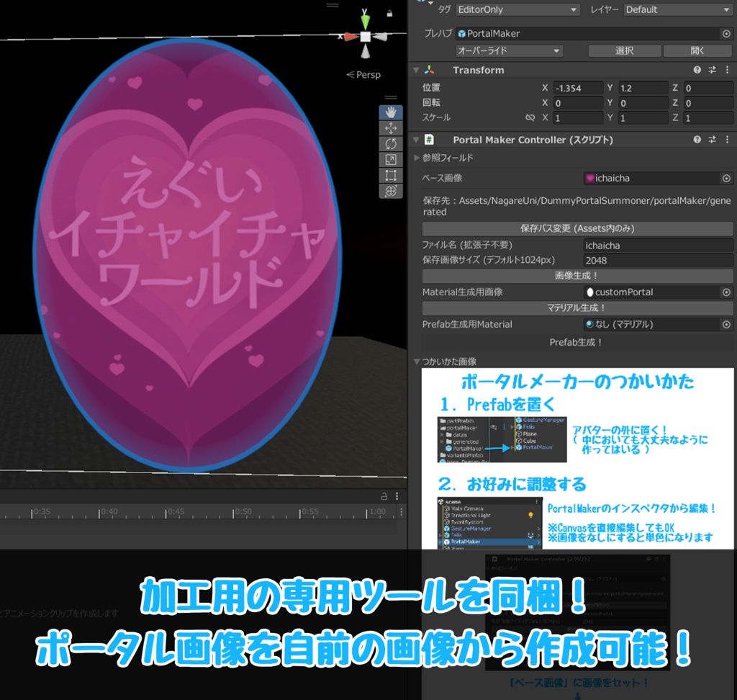Click the 開く prefab button
The width and height of the screenshot is (737, 700).
tap(697, 50)
